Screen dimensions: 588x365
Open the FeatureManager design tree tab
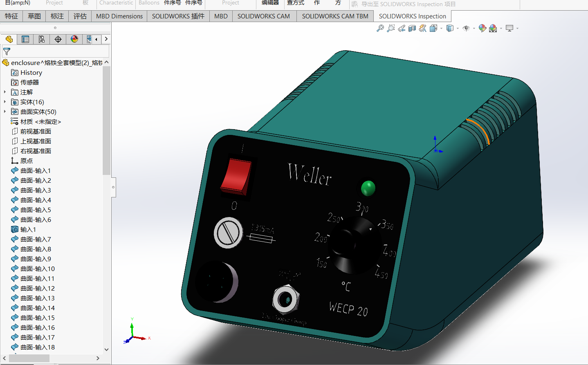pos(9,39)
